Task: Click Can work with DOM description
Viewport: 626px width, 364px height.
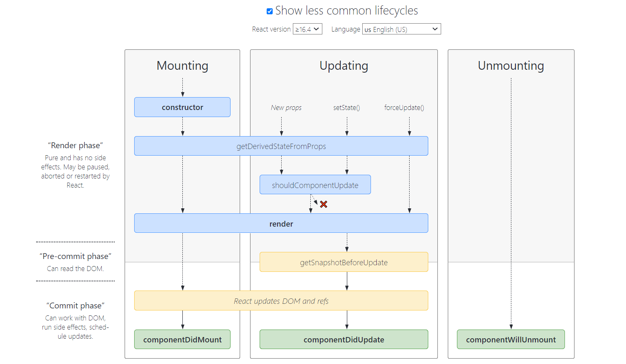Action: pos(75,327)
